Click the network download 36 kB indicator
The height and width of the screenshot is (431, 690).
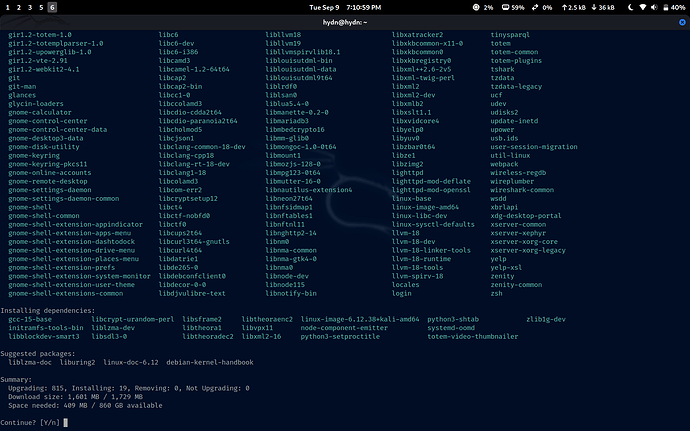click(607, 7)
